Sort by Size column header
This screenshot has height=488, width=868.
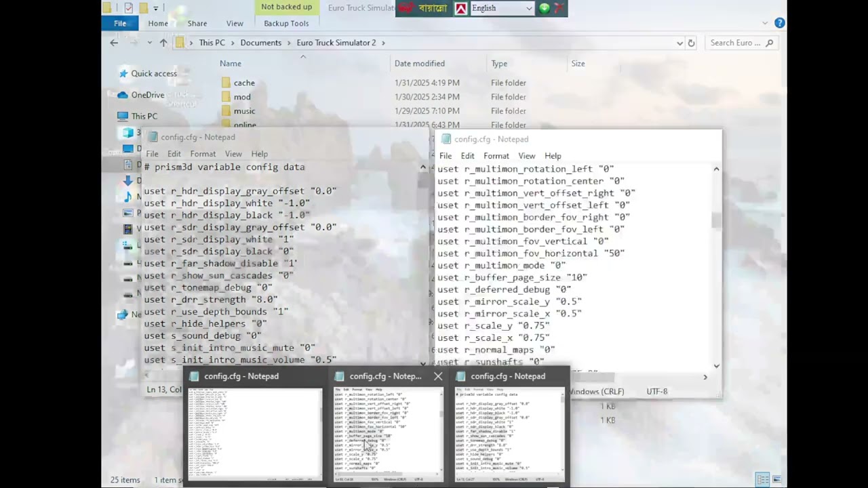pos(578,64)
